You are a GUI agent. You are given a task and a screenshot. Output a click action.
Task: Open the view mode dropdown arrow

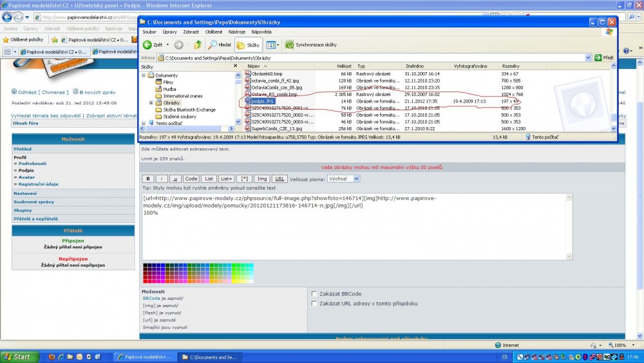coord(278,44)
